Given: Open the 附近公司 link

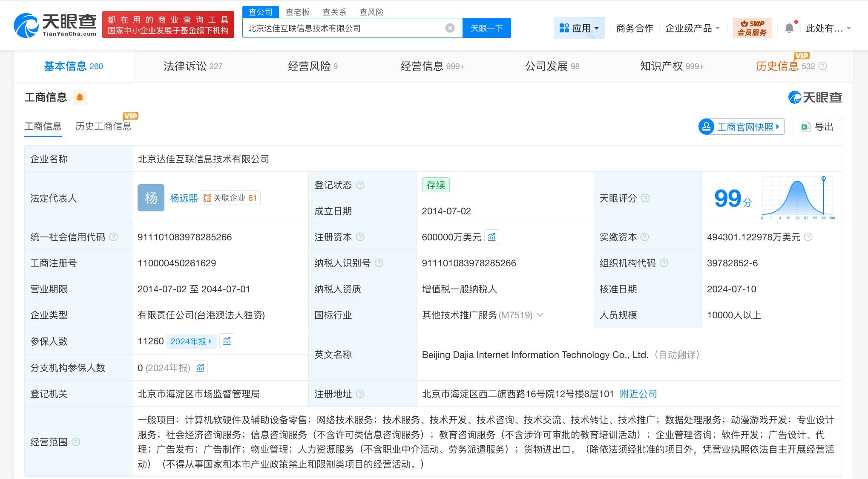Looking at the screenshot, I should [x=638, y=394].
